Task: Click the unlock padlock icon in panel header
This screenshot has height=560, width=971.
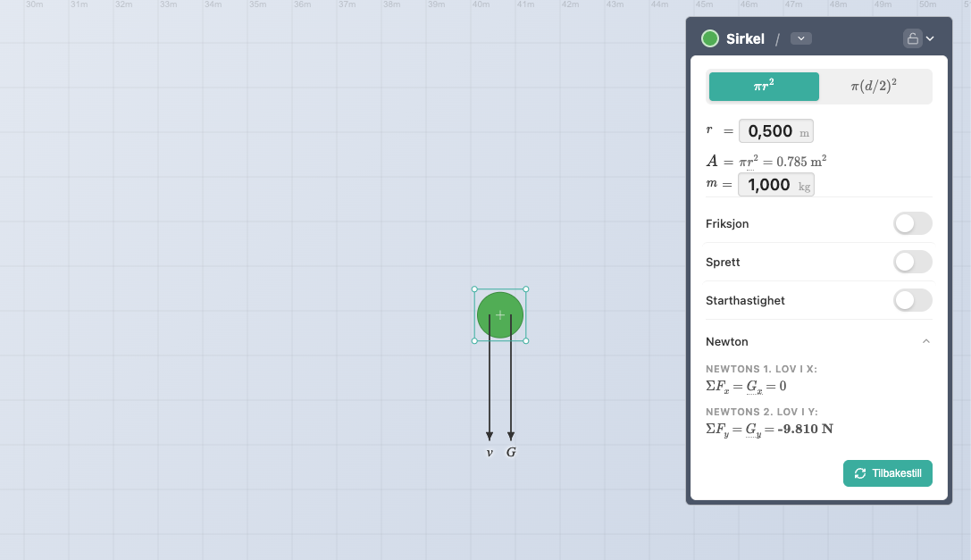Action: tap(912, 38)
